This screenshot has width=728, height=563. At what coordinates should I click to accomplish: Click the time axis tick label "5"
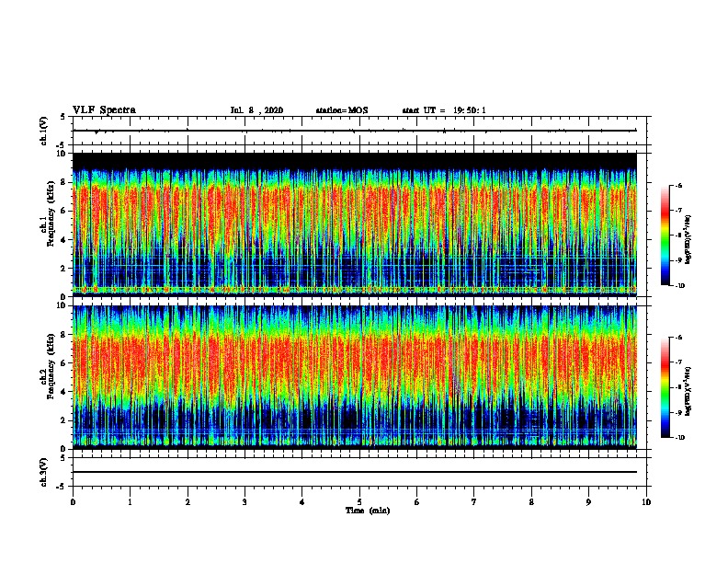(359, 502)
